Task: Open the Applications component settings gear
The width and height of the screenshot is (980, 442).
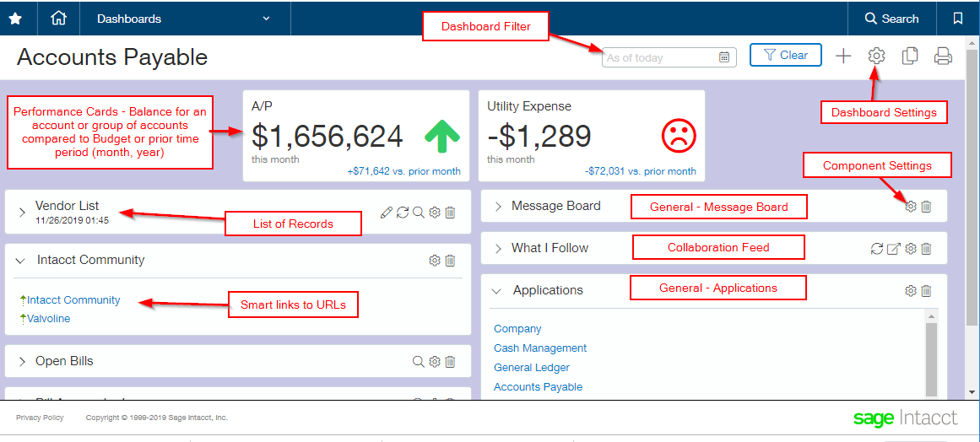Action: pyautogui.click(x=911, y=291)
